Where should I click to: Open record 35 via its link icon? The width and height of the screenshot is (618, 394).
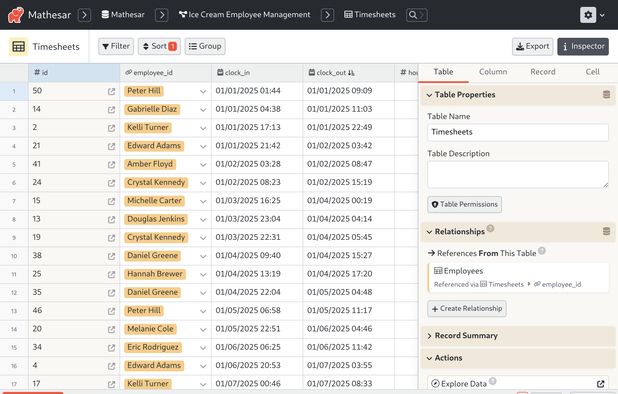(x=112, y=293)
